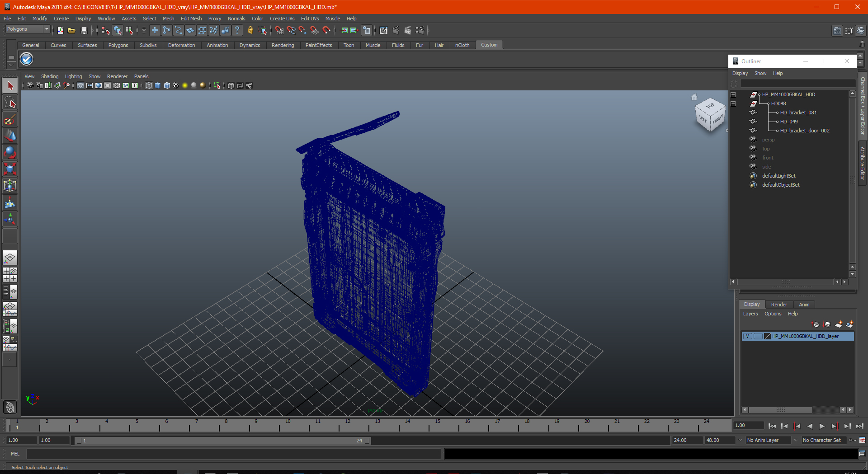868x474 pixels.
Task: Toggle wireframe display cube in viewport
Action: pos(149,85)
